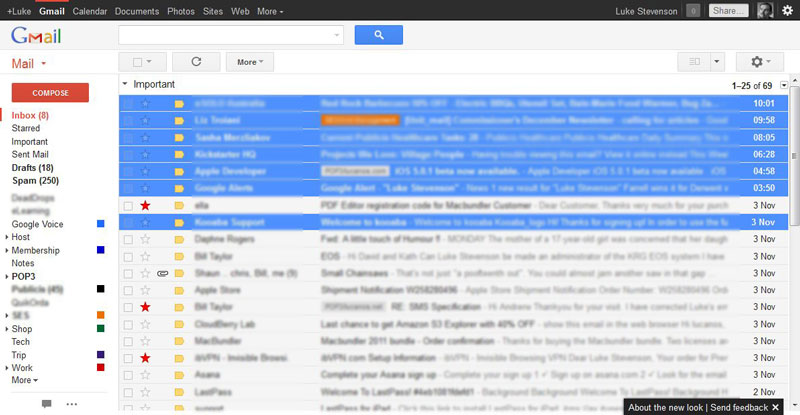Image resolution: width=800 pixels, height=415 pixels.
Task: Click the red Work label color square
Action: coord(101,367)
